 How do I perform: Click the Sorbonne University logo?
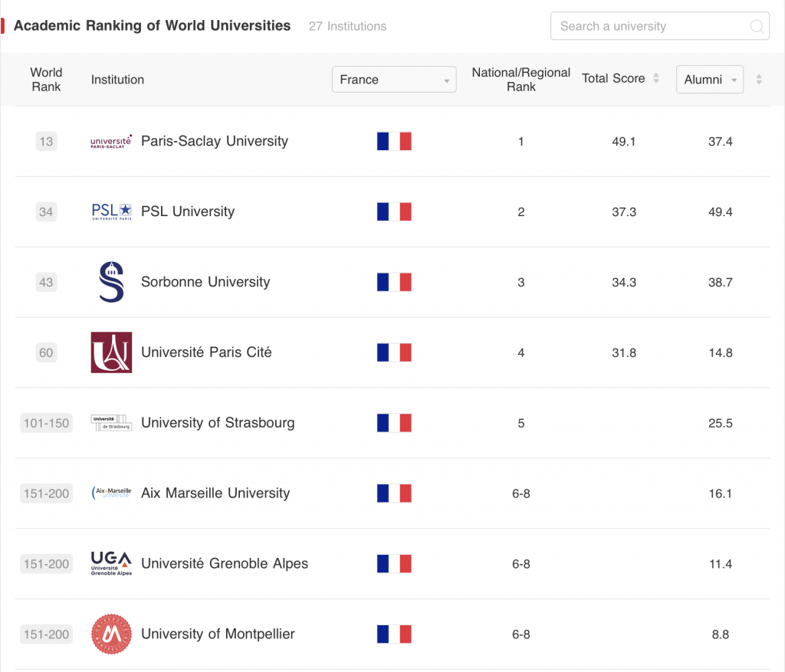(111, 282)
